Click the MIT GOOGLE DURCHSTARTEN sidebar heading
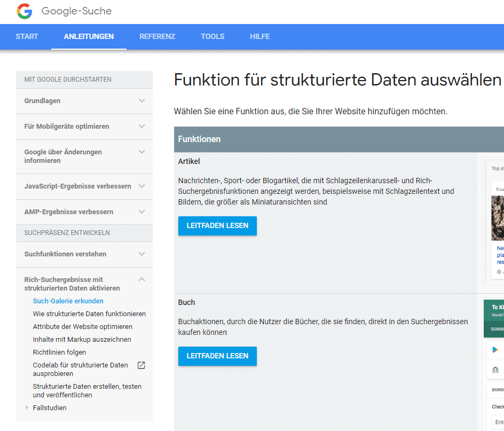 point(68,80)
